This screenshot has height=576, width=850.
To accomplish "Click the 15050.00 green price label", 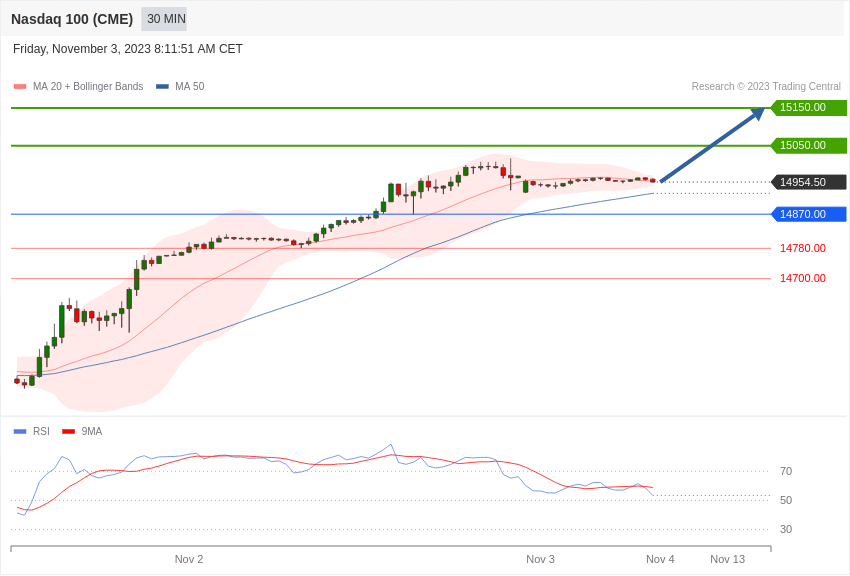I will (x=809, y=145).
